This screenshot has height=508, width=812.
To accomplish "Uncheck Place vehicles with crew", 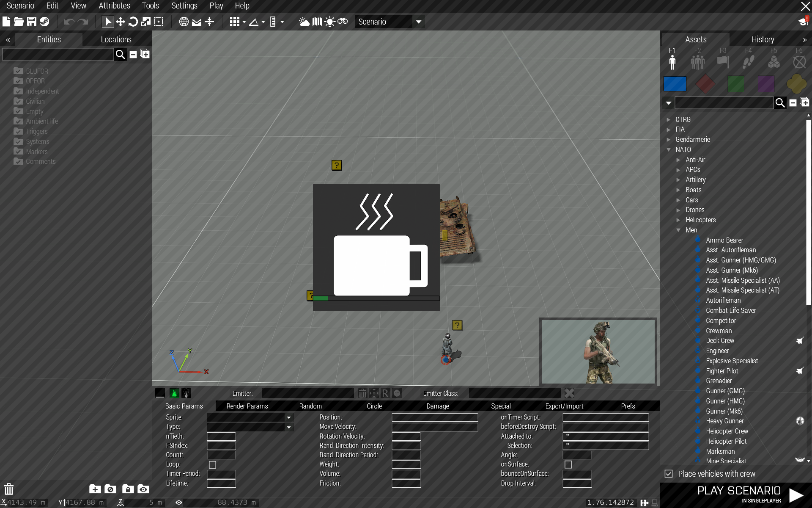I will pyautogui.click(x=669, y=474).
